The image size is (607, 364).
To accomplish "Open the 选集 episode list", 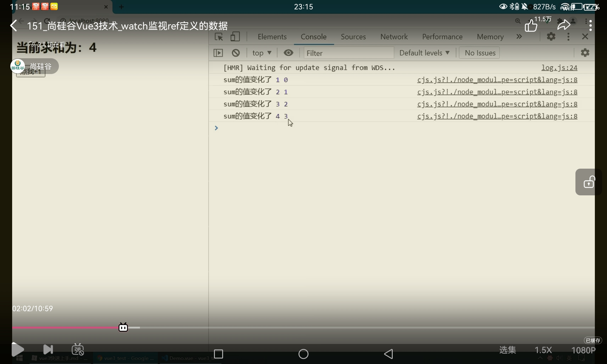I will coord(507,350).
